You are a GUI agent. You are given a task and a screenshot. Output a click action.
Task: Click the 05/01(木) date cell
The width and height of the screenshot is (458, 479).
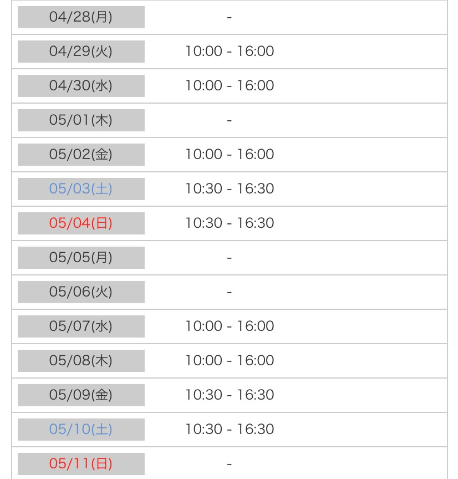81,120
